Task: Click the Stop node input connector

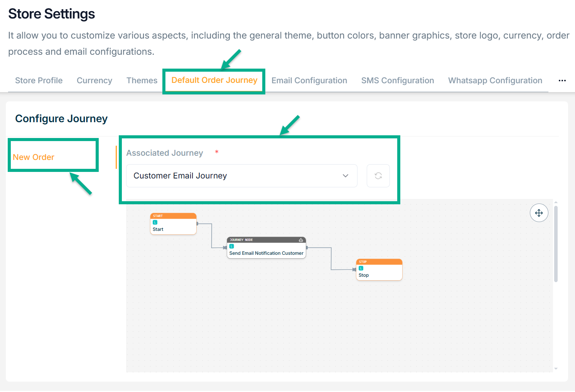Action: pyautogui.click(x=354, y=269)
